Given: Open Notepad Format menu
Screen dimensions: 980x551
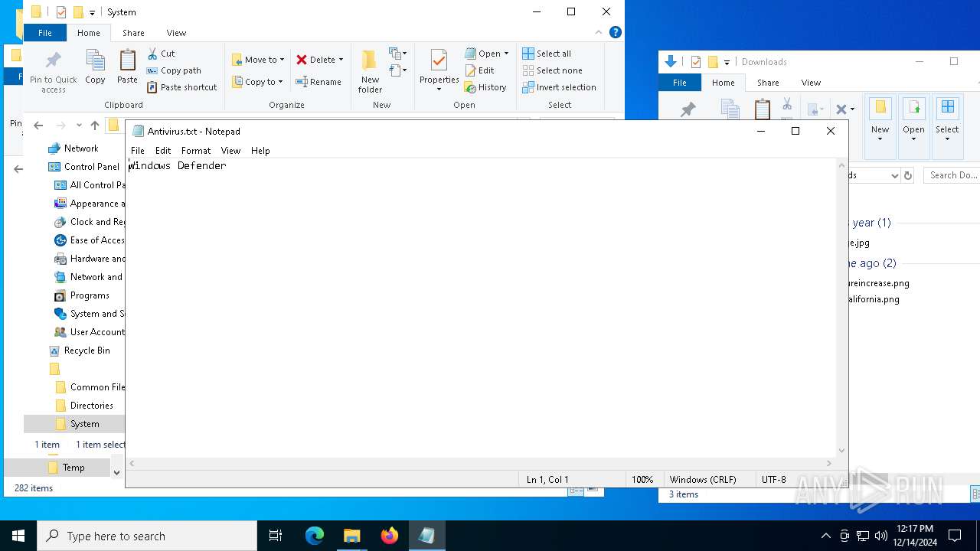Looking at the screenshot, I should pos(196,151).
